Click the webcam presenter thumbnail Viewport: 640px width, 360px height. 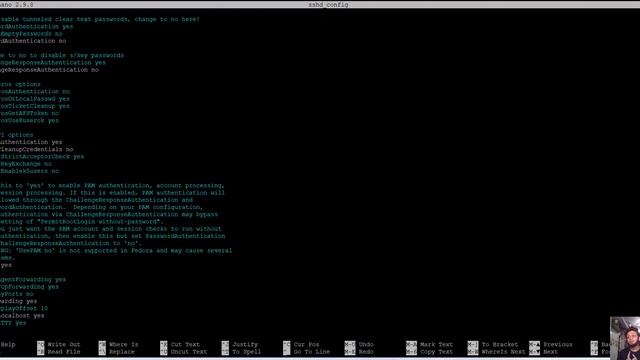pyautogui.click(x=625, y=338)
